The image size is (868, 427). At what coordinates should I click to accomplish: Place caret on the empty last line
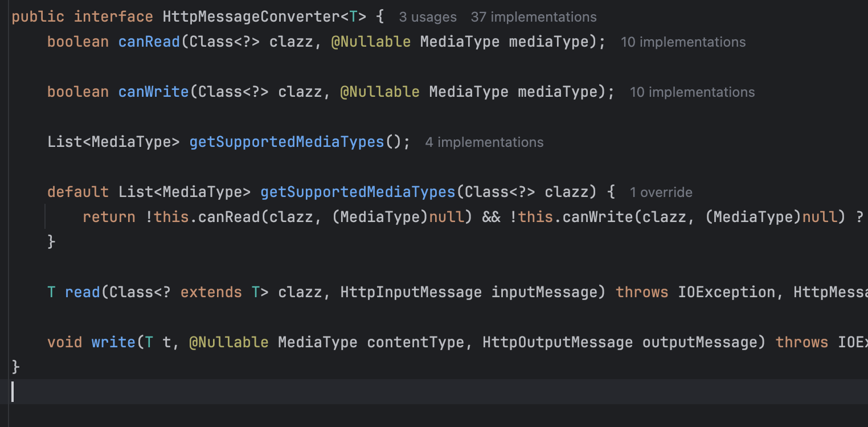(x=434, y=392)
